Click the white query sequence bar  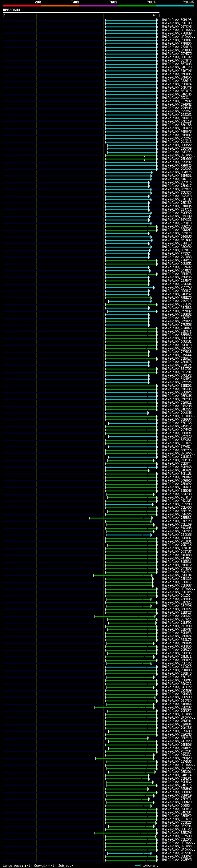[x=81, y=13]
